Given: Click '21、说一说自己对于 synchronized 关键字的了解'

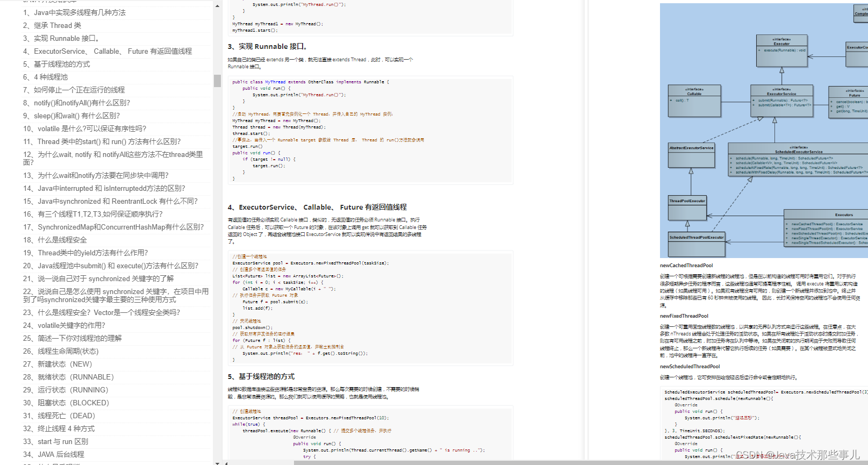Looking at the screenshot, I should [x=98, y=278].
